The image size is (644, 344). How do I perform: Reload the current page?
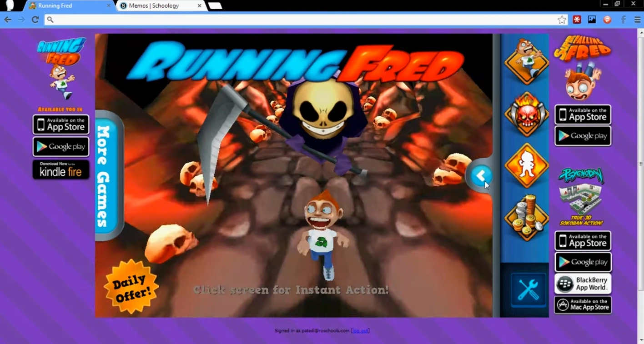click(x=35, y=20)
